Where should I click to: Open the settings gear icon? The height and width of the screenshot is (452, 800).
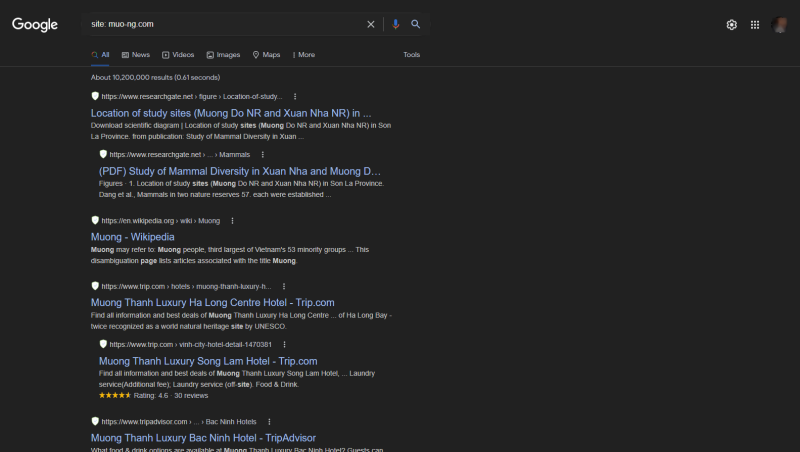click(732, 24)
